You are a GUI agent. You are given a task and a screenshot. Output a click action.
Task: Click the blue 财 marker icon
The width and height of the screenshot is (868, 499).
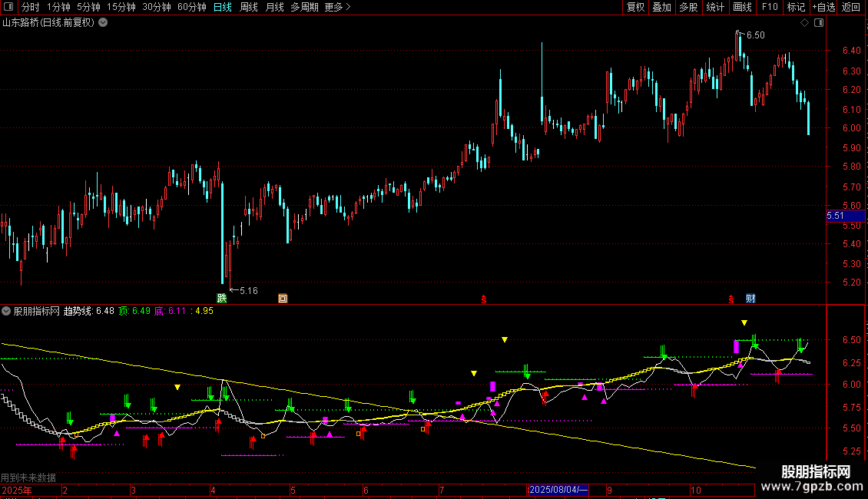click(750, 299)
